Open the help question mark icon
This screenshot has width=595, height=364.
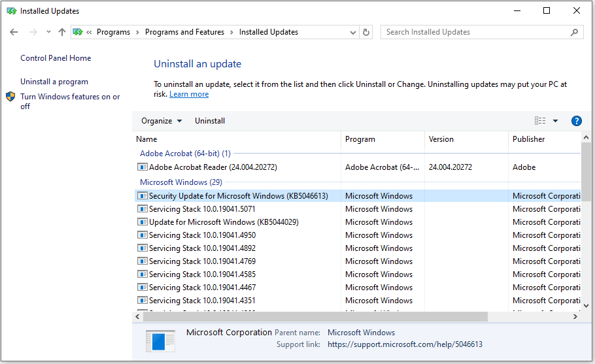point(576,121)
